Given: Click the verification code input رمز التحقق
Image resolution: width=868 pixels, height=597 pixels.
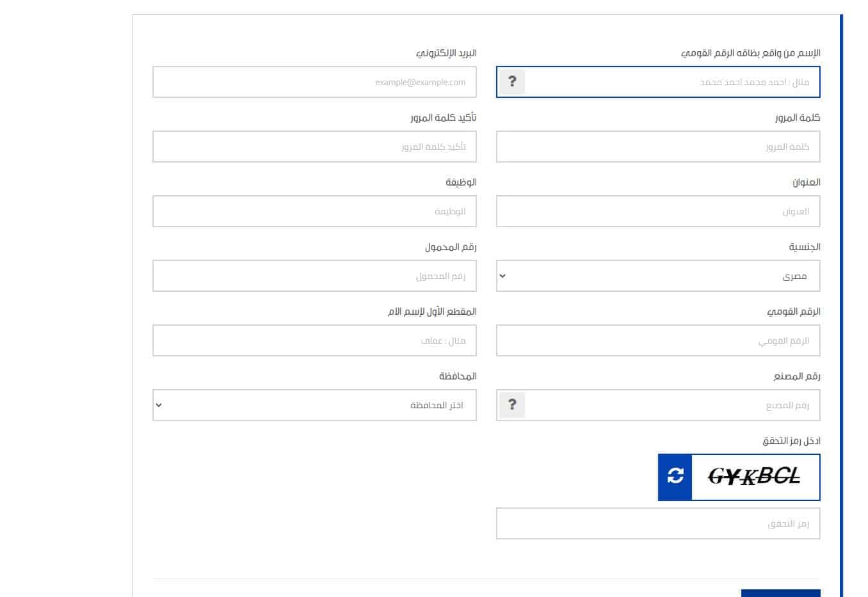Looking at the screenshot, I should [x=658, y=523].
